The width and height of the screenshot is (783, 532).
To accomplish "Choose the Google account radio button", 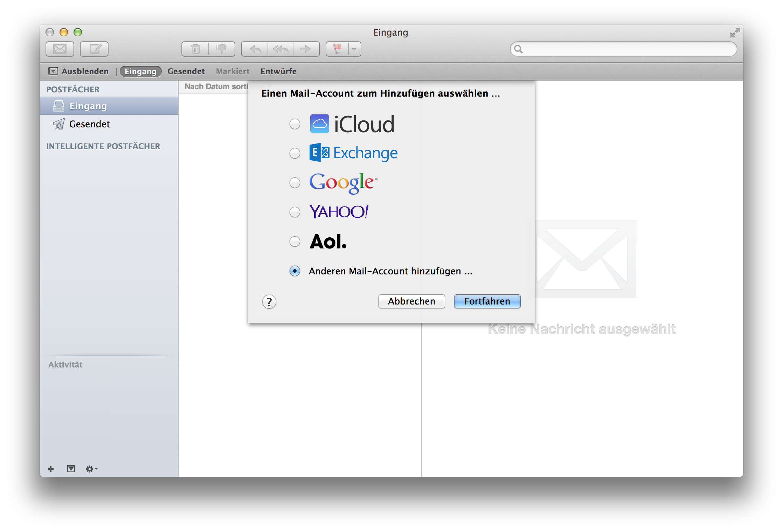I will tap(295, 183).
